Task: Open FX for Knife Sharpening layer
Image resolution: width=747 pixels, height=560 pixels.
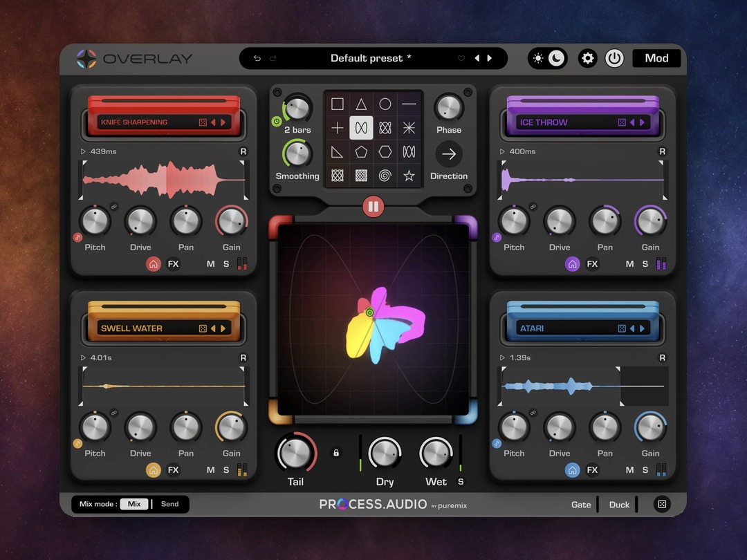Action: click(x=174, y=264)
